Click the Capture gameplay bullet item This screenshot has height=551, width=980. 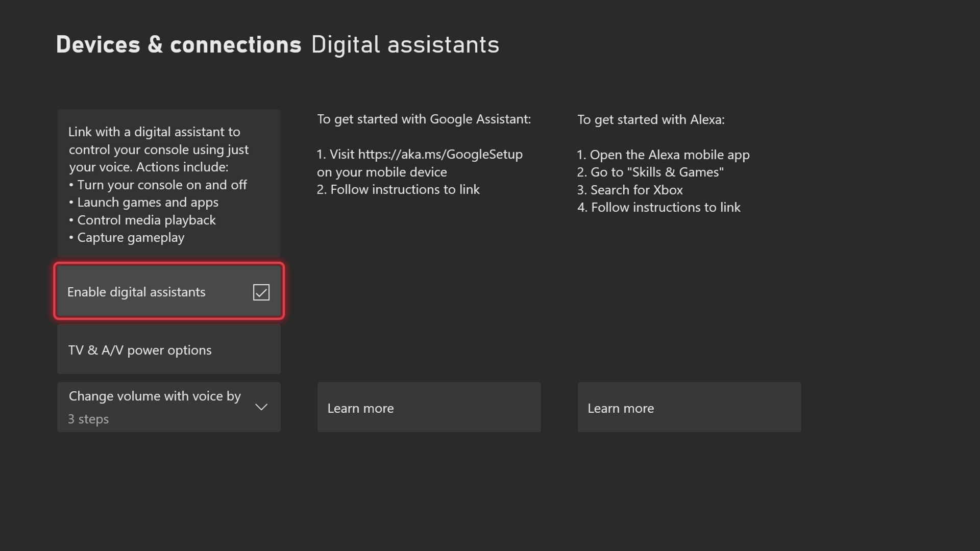[x=130, y=238]
